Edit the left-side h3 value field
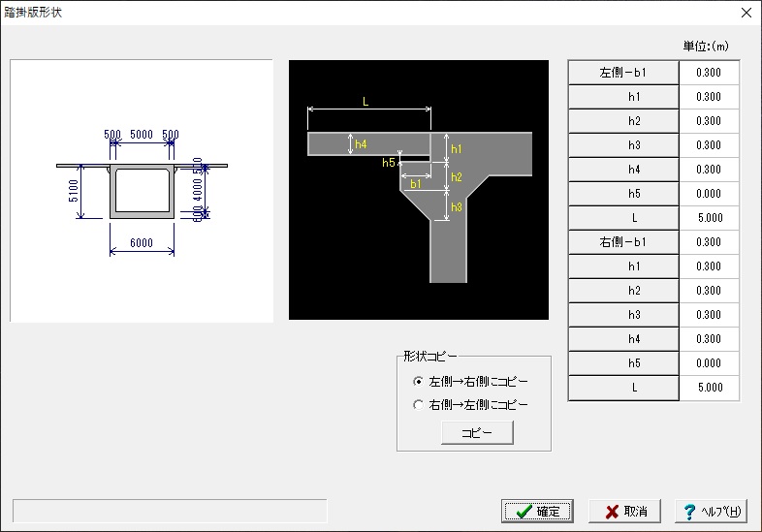762x532 pixels. 709,145
